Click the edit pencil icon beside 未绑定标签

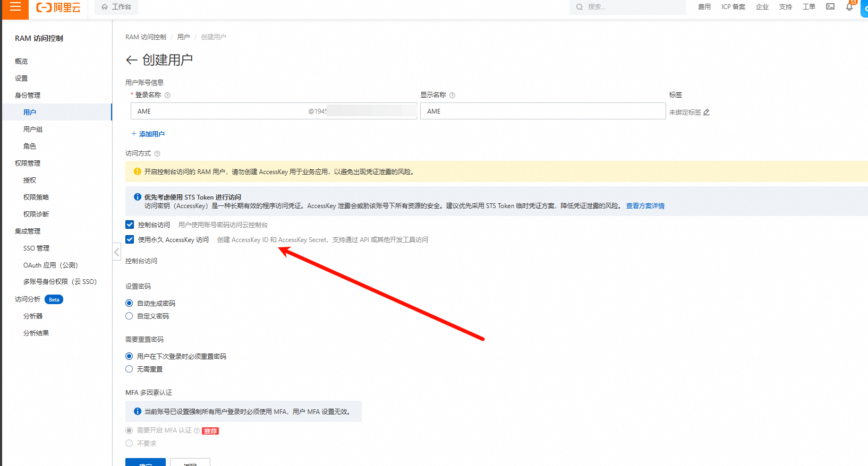[x=706, y=113]
